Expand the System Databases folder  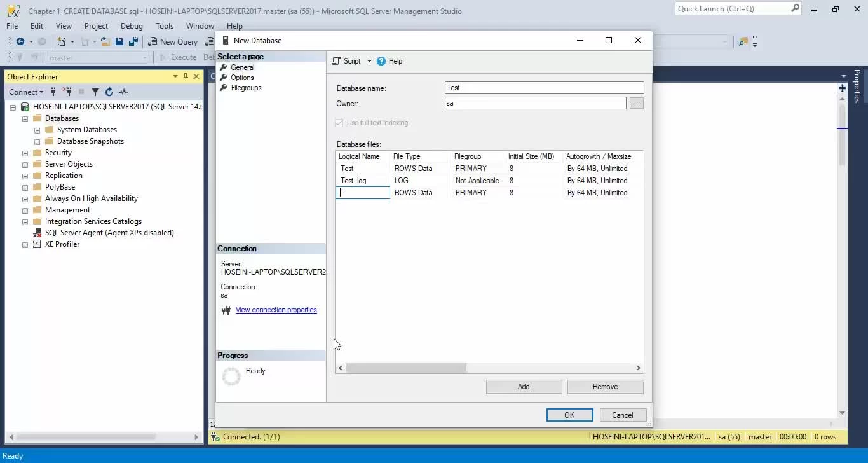point(37,130)
